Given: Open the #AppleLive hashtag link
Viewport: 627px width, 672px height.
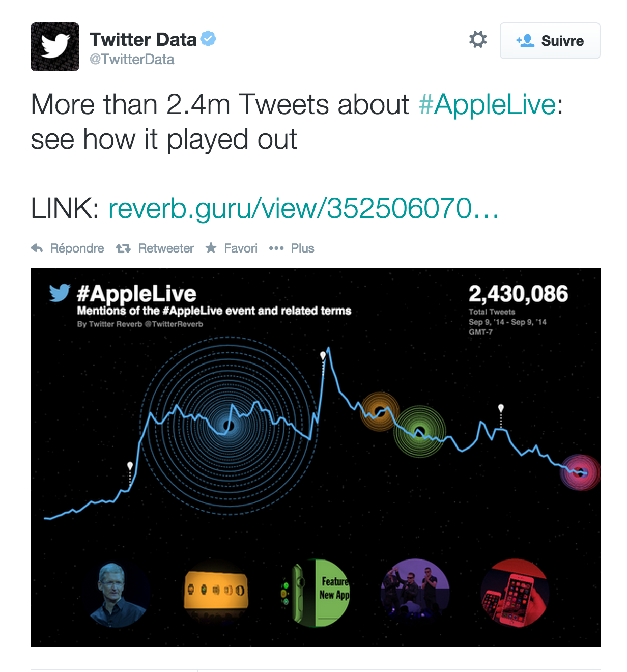Looking at the screenshot, I should [x=487, y=105].
